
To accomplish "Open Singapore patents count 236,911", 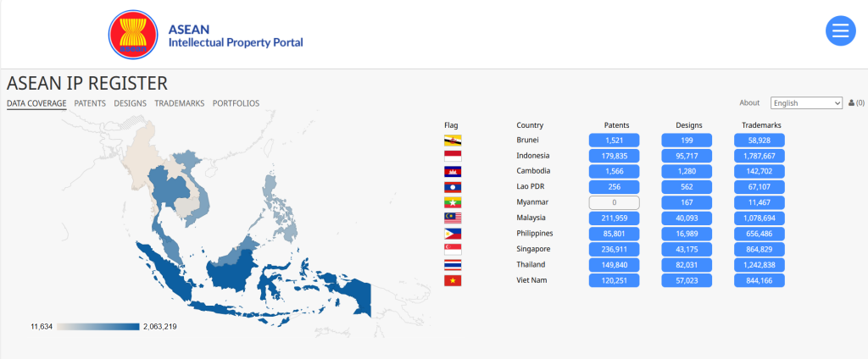I will click(x=614, y=250).
